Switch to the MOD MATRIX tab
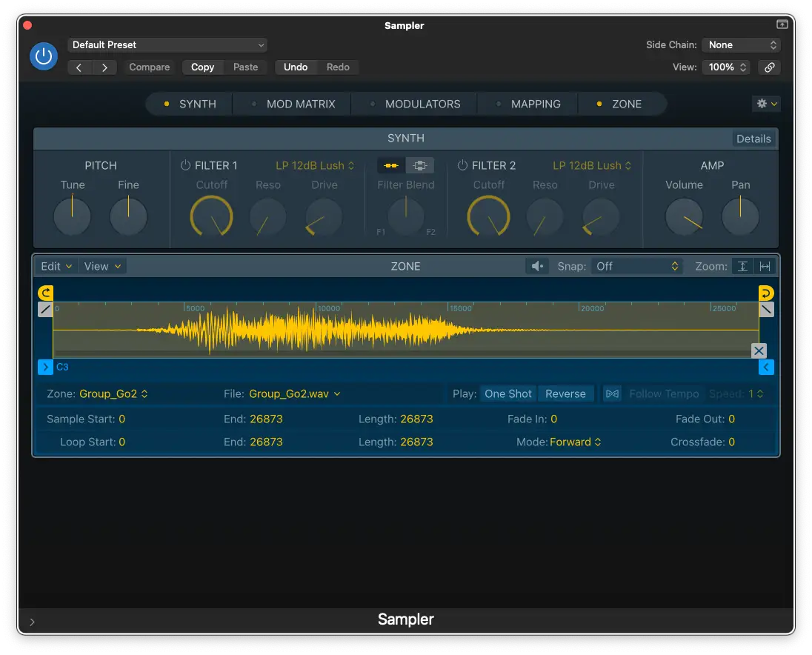The height and width of the screenshot is (655, 812). coord(300,104)
